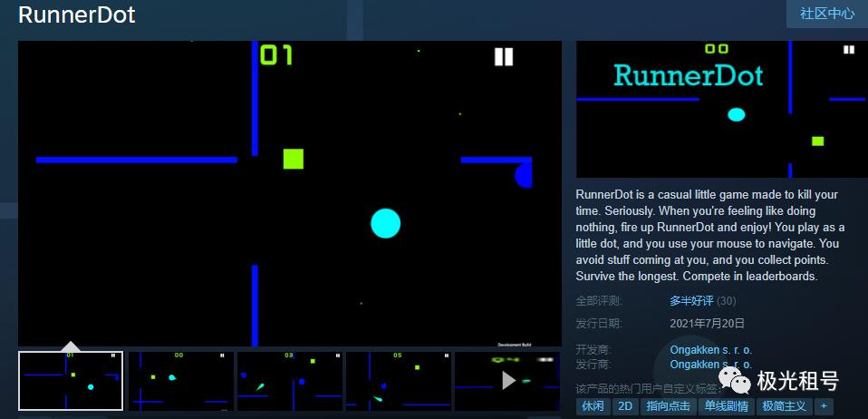
Task: Select the third screenshot thumbnail with score 03
Action: (289, 381)
